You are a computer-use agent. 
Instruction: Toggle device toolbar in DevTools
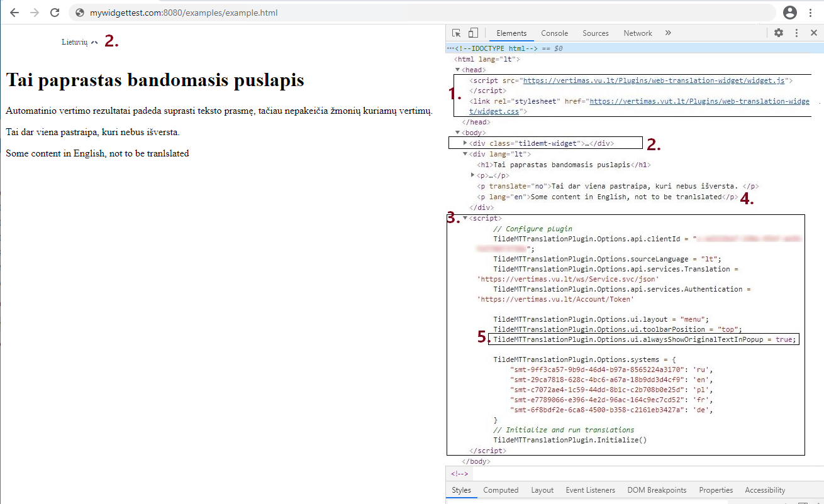pyautogui.click(x=473, y=33)
